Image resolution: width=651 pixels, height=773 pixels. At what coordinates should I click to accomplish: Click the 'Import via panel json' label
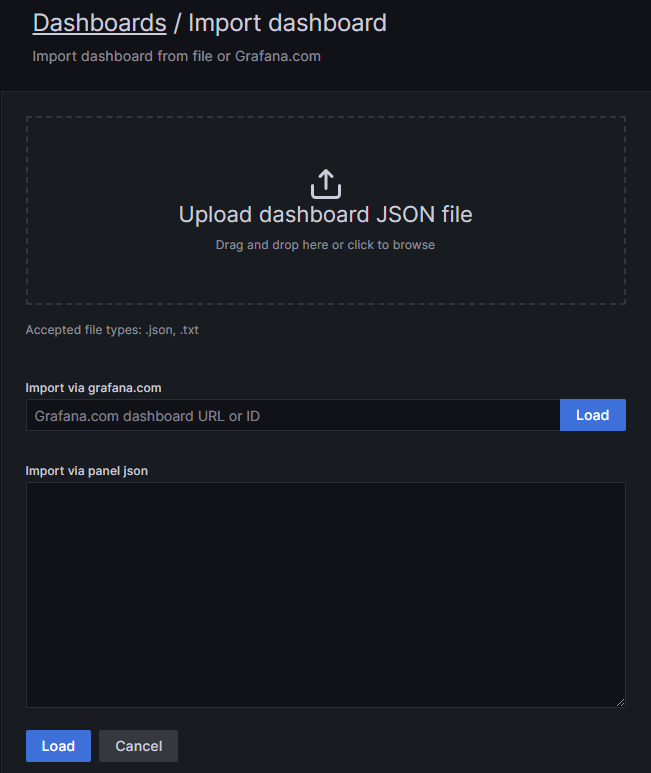(x=87, y=471)
